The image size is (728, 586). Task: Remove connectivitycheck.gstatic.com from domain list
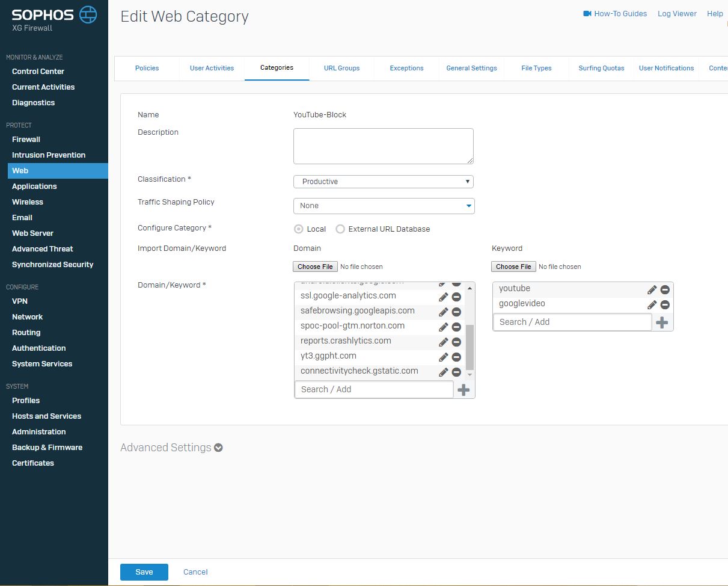pos(456,372)
